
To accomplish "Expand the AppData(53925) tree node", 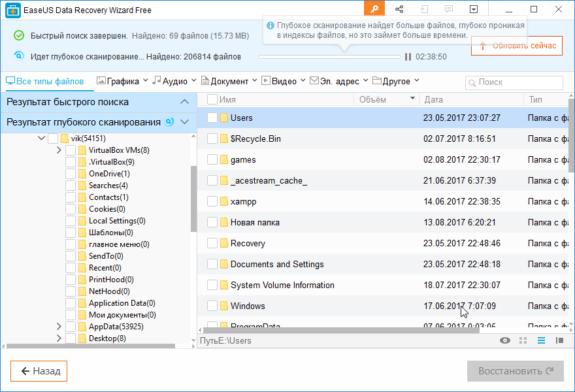I will [59, 327].
